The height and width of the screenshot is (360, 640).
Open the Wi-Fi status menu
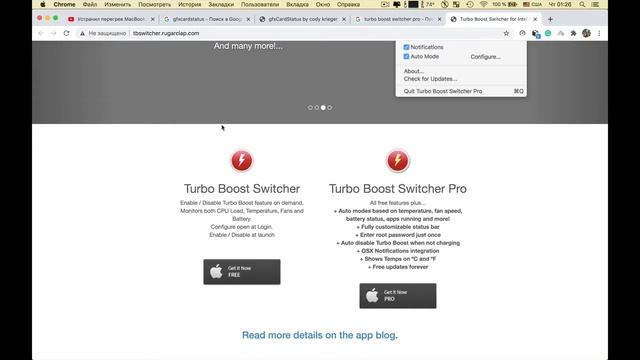point(484,4)
